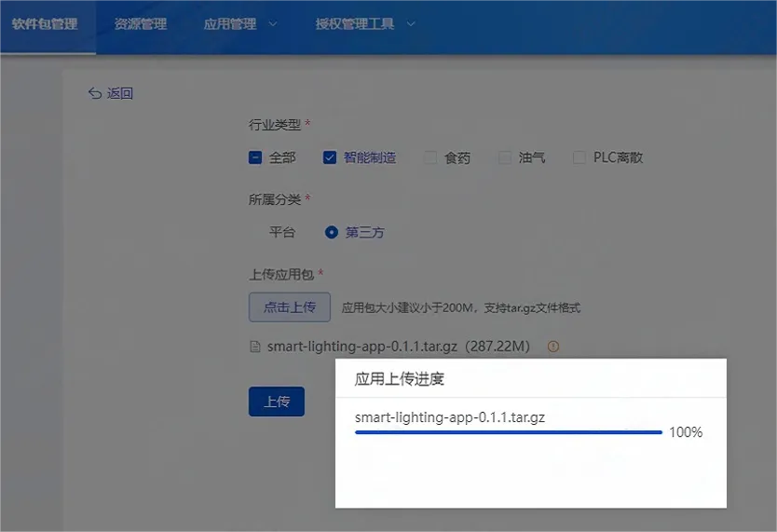
Task: Select the 第三方 radio button
Action: 331,232
